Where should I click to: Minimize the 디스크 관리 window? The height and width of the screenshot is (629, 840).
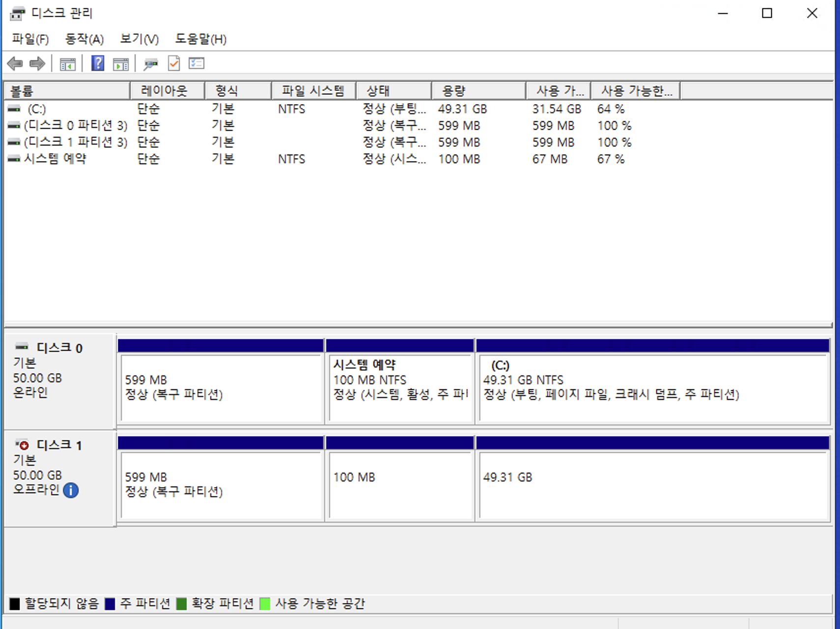[x=723, y=13]
